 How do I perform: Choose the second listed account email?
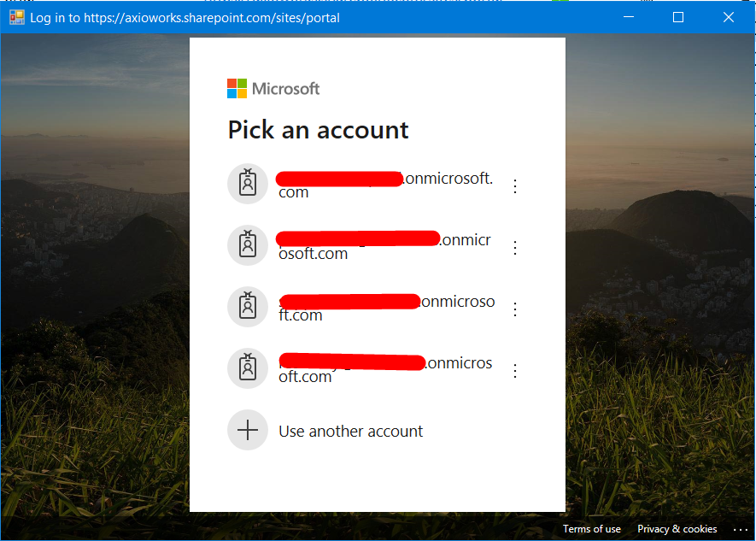point(385,246)
